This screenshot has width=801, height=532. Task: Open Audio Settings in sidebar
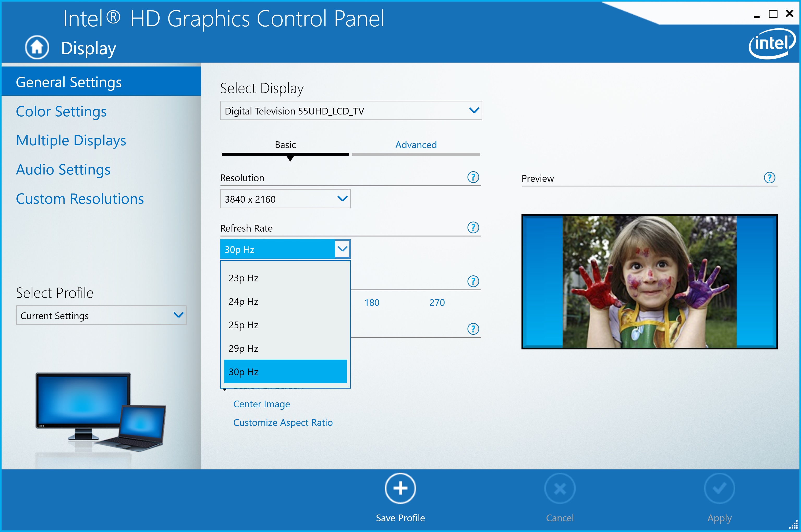(x=63, y=169)
